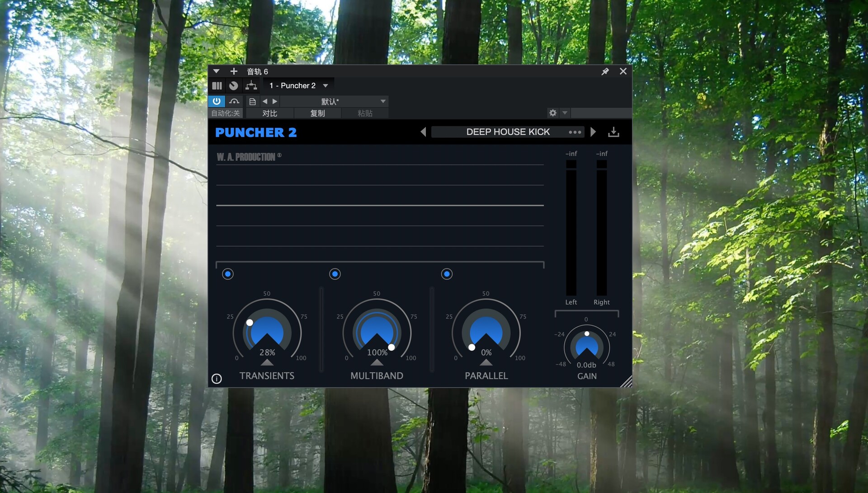Click the save preset download icon
This screenshot has width=868, height=493.
click(613, 132)
